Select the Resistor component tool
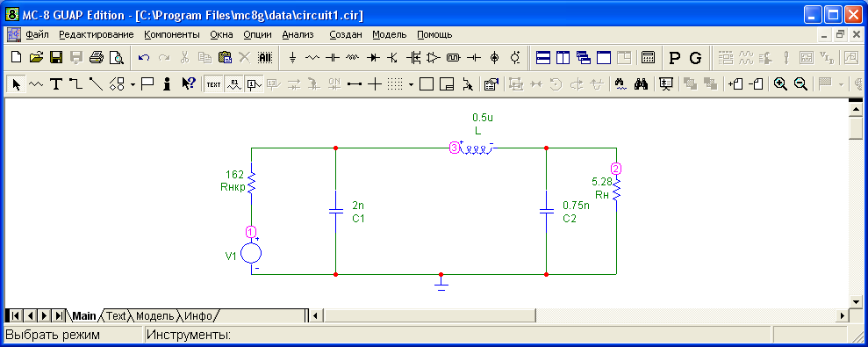 (312, 57)
